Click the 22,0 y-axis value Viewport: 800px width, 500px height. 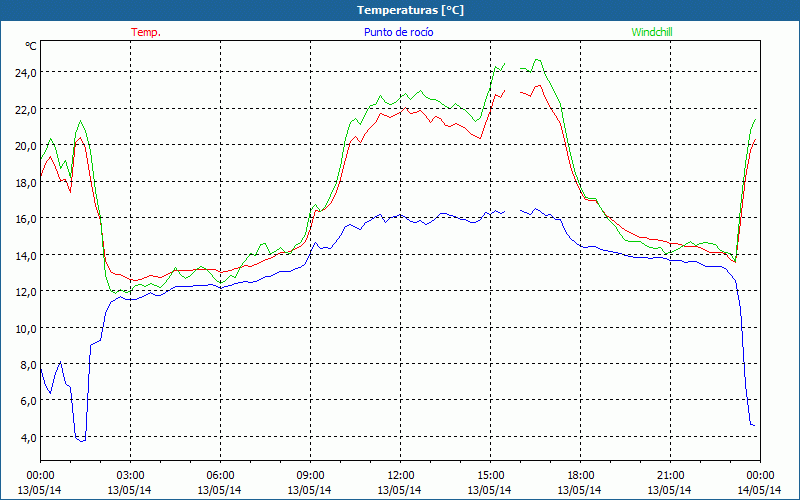[26, 110]
